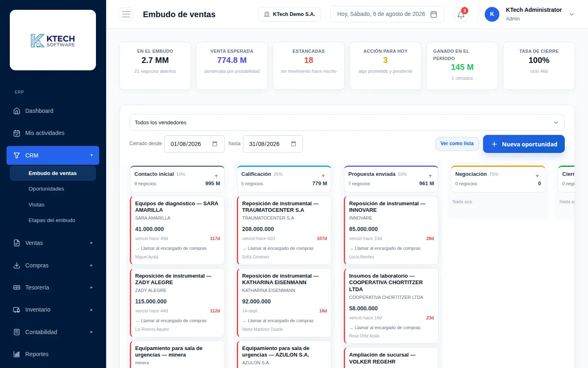Open the date picker showing 8 de agosto
Screen dimensions: 588x368
coord(387,14)
